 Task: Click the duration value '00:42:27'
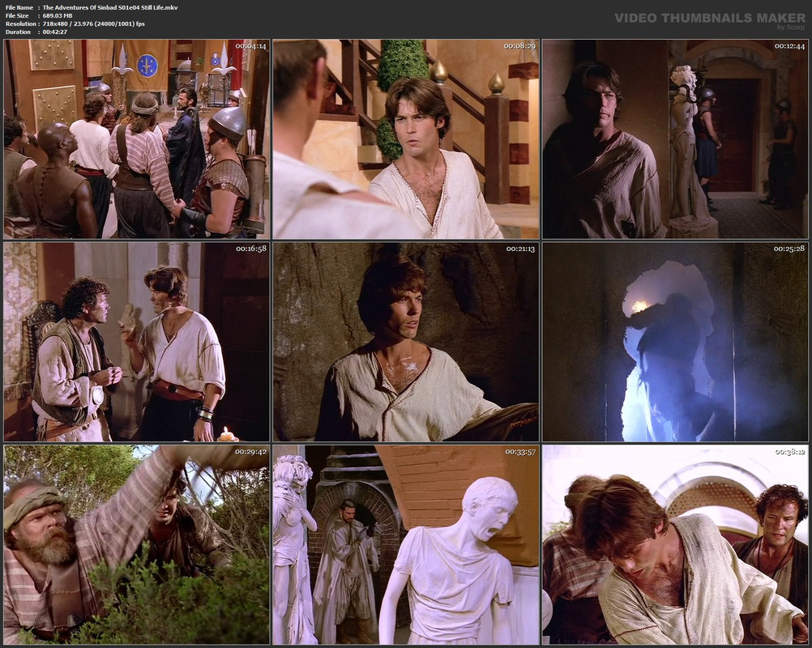(x=55, y=32)
